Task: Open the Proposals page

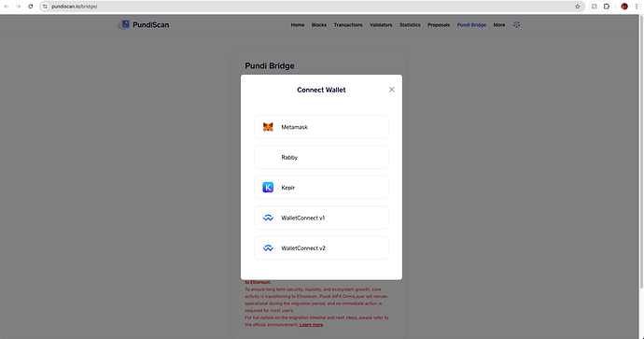Action: 439,24
